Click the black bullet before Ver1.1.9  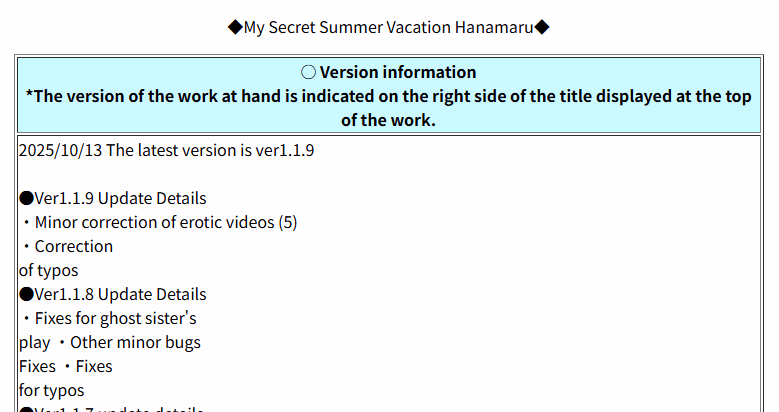pyautogui.click(x=26, y=198)
